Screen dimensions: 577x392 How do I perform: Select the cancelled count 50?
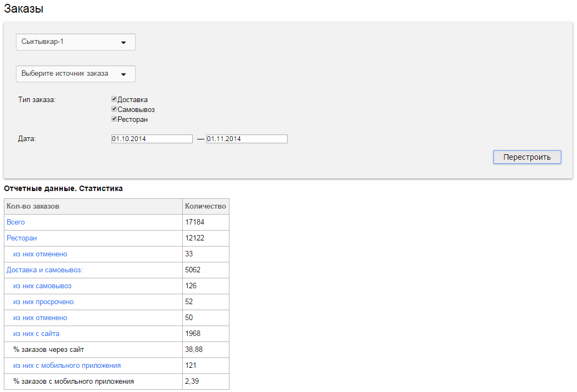189,318
